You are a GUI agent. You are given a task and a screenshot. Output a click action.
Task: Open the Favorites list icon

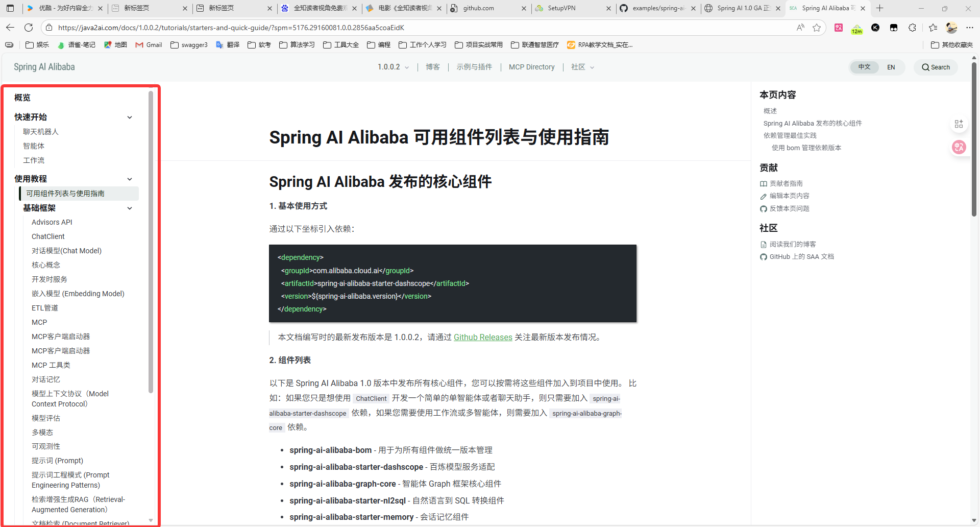coord(933,28)
